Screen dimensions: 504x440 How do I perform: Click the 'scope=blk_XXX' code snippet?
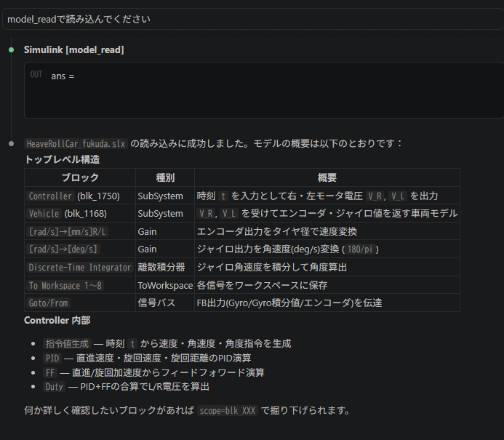228,410
